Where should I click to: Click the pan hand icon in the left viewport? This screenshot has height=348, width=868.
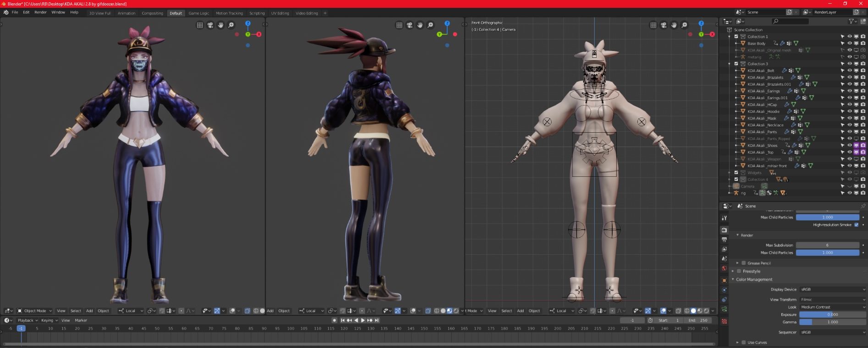pos(221,25)
